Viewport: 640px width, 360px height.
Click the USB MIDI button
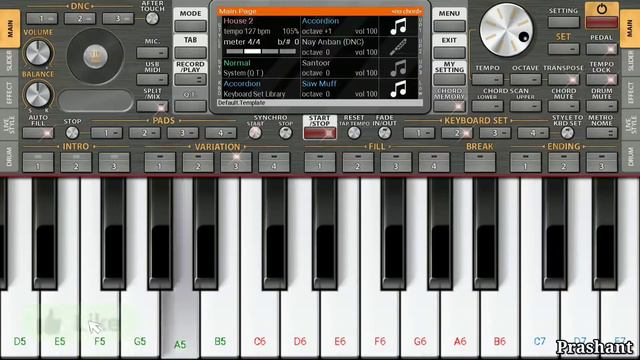pyautogui.click(x=152, y=79)
